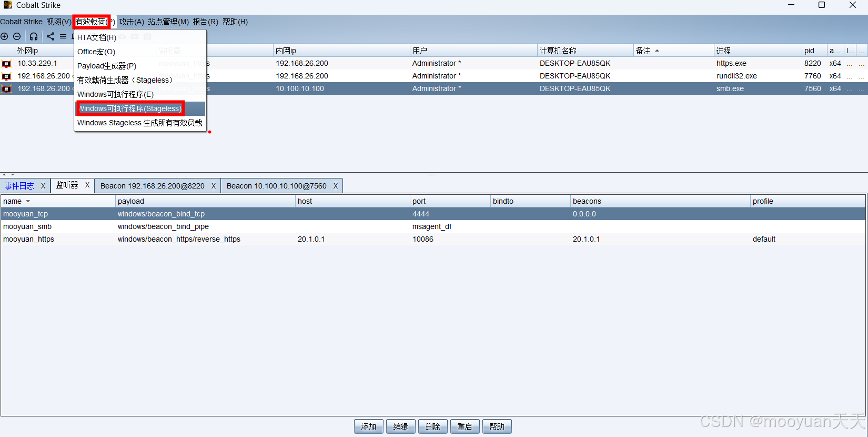
Task: Choose Payload生成器(P) menu entry
Action: point(140,66)
